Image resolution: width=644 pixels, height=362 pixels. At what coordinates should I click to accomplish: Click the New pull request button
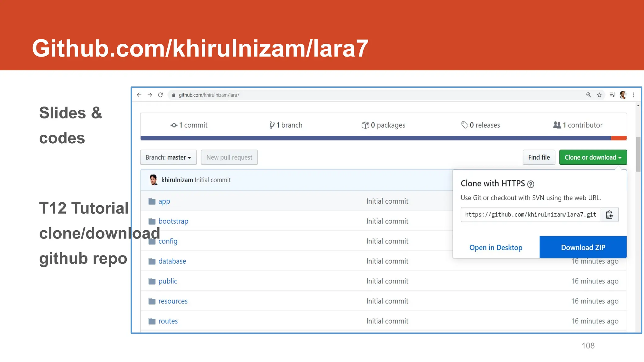coord(229,157)
